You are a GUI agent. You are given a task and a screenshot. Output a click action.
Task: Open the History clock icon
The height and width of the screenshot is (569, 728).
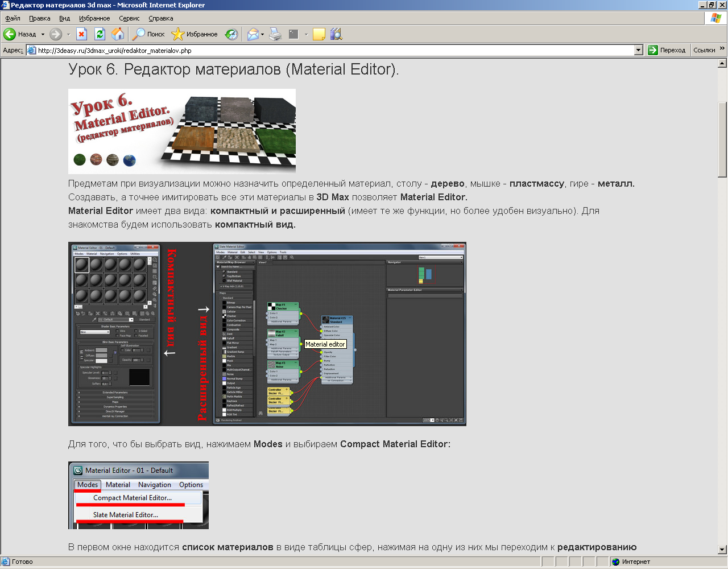click(x=231, y=34)
